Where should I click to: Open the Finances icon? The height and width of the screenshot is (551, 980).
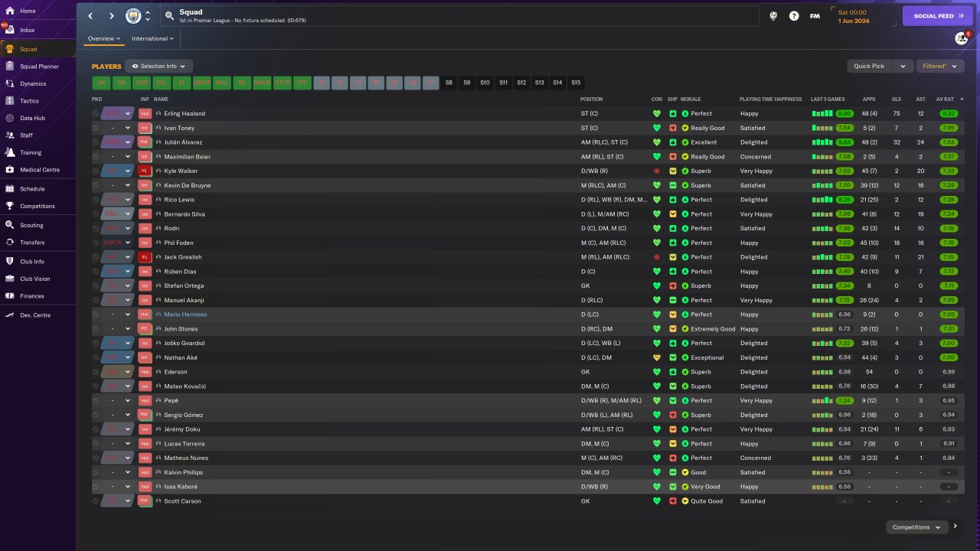point(9,296)
